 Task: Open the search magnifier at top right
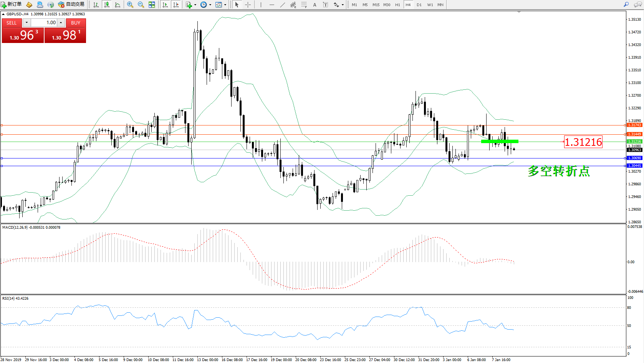[x=626, y=5]
